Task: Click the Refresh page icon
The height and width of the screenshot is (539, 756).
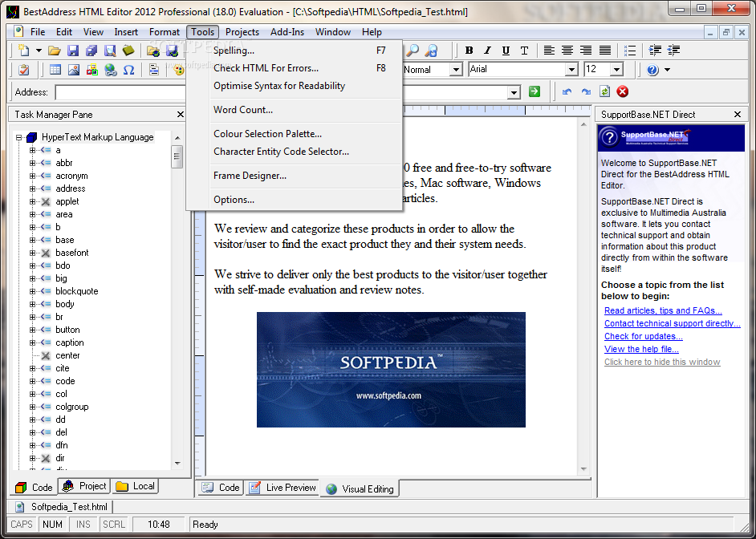Action: 604,91
